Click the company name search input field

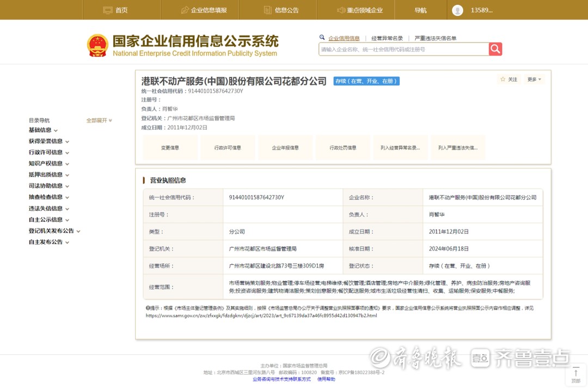[403, 49]
